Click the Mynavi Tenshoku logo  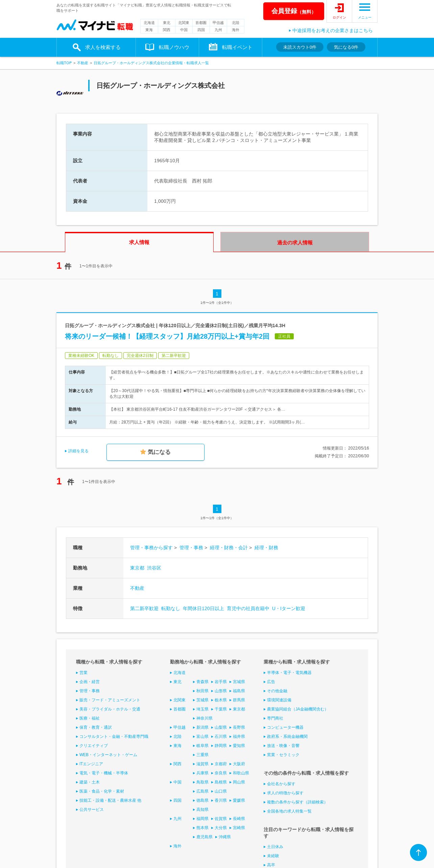(x=95, y=25)
